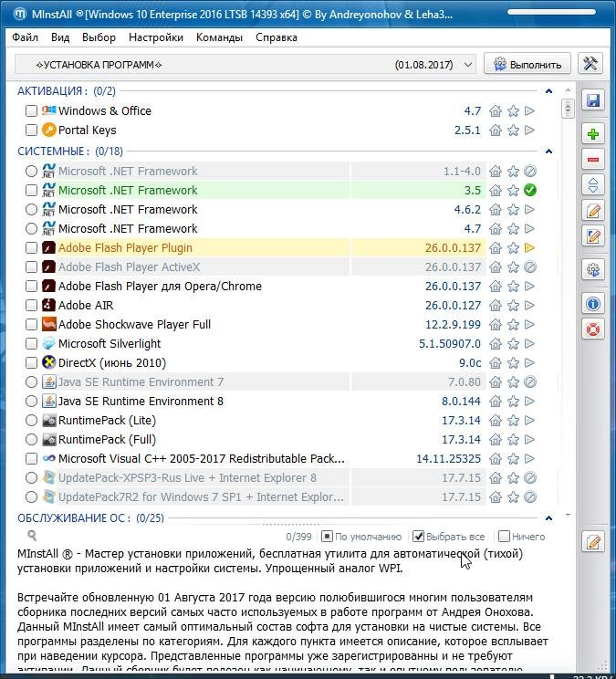Click green checkmark for .NET Framework 3.5
Screen dimensions: 616x679
(530, 190)
